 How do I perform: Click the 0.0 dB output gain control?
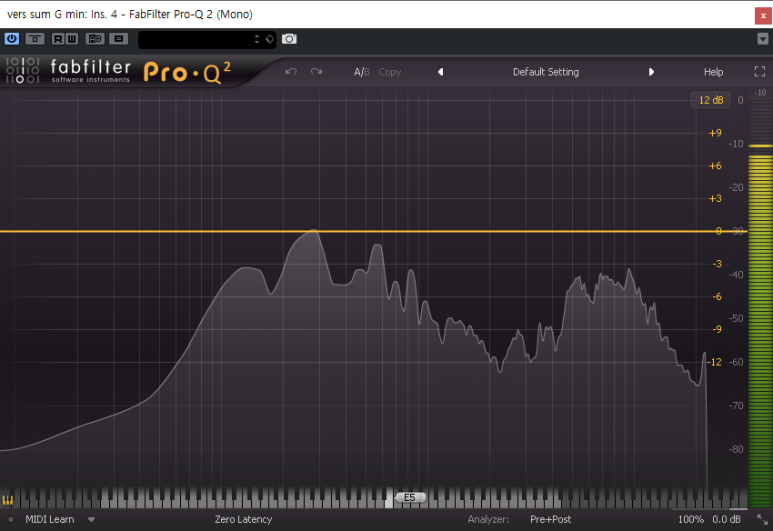click(726, 520)
